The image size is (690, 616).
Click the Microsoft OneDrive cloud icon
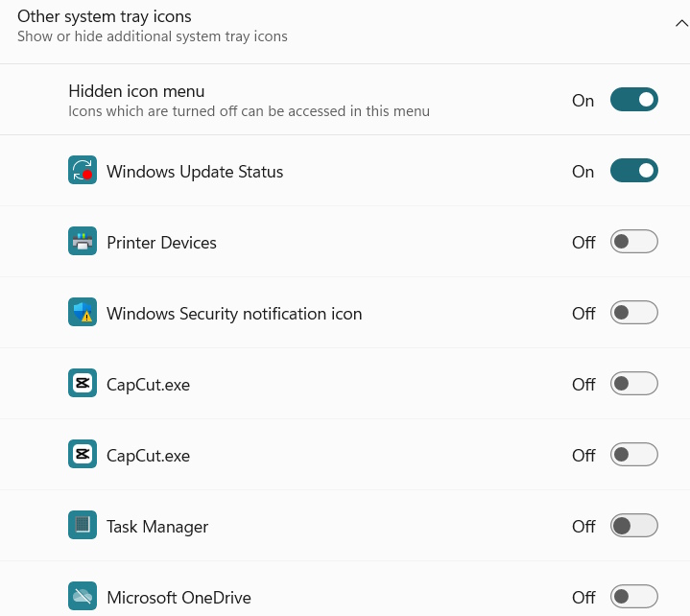83,596
